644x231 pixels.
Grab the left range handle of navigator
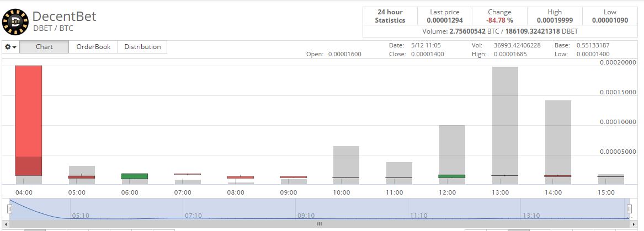pos(9,209)
